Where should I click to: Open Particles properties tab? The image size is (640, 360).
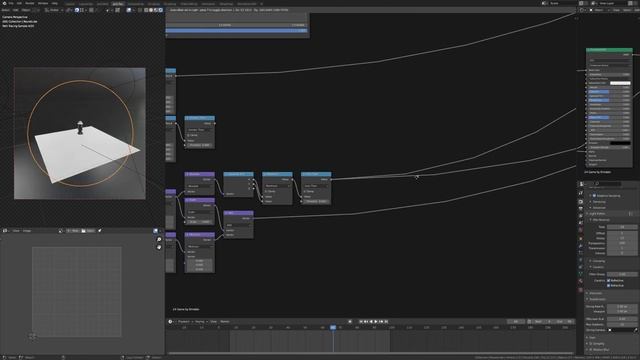coord(581,253)
